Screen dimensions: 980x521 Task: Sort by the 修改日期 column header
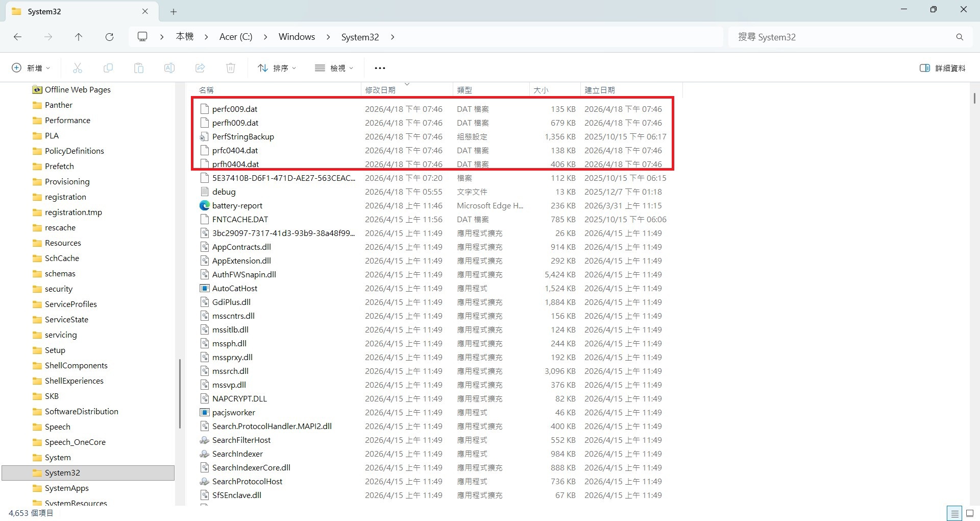pyautogui.click(x=407, y=90)
